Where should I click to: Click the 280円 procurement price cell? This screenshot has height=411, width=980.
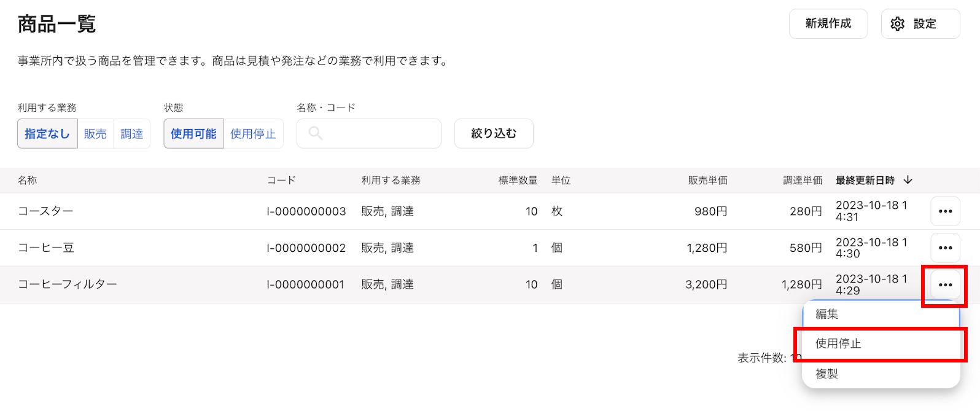[x=806, y=211]
